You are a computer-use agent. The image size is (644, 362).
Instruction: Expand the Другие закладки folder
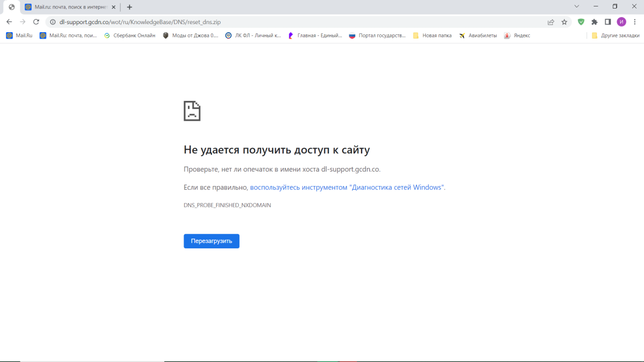[615, 35]
